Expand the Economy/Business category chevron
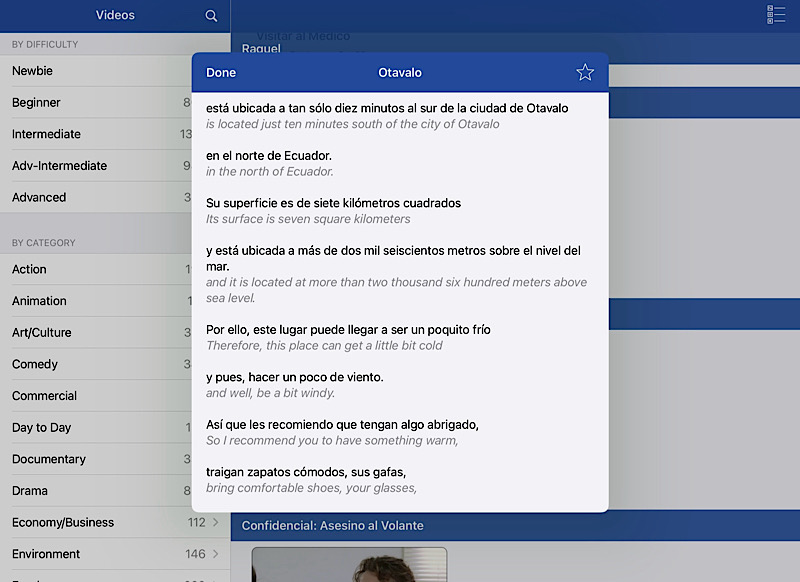This screenshot has width=800, height=582. pos(216,522)
